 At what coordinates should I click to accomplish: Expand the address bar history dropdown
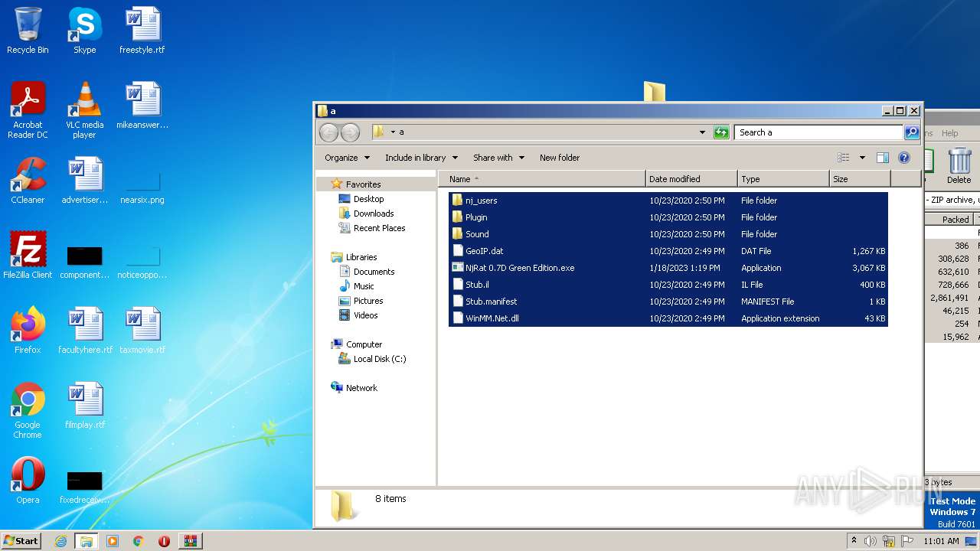(702, 132)
